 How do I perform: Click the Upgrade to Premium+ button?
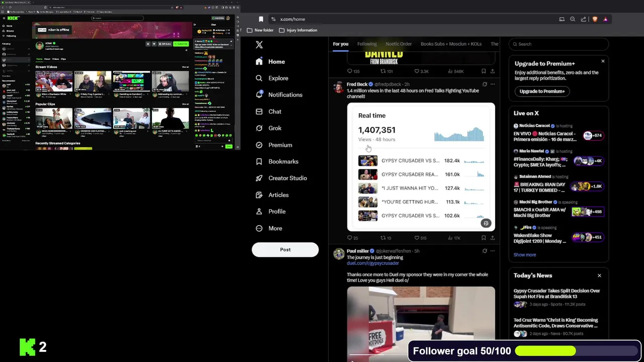tap(542, 92)
